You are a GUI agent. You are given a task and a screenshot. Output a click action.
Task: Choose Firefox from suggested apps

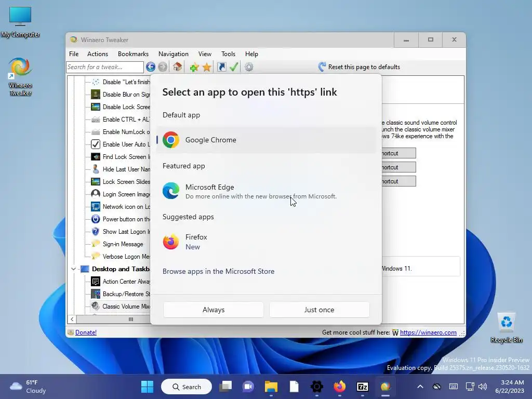[267, 242]
